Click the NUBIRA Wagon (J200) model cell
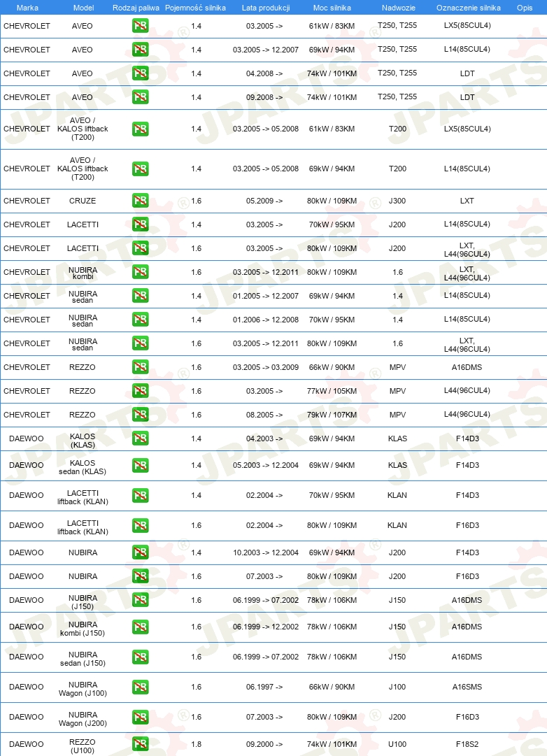Screen dimensions: 547x756 coord(83,719)
